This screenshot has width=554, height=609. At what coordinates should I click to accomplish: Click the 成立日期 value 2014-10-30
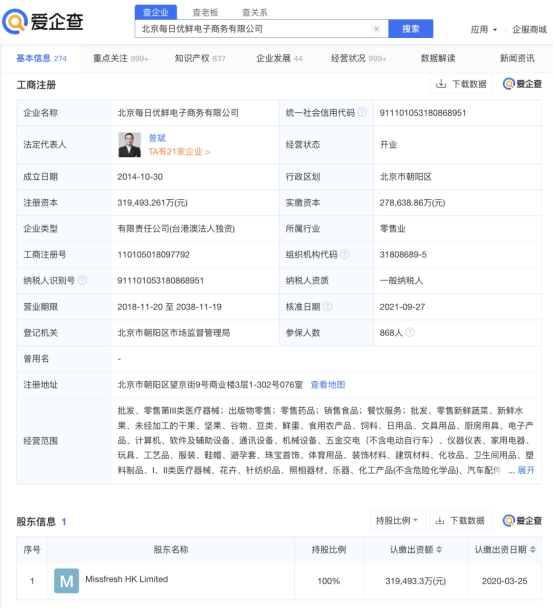click(x=140, y=177)
